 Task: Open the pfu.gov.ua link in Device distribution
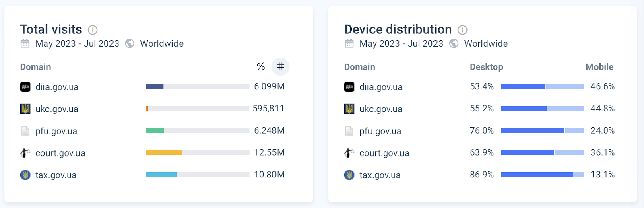(x=380, y=131)
